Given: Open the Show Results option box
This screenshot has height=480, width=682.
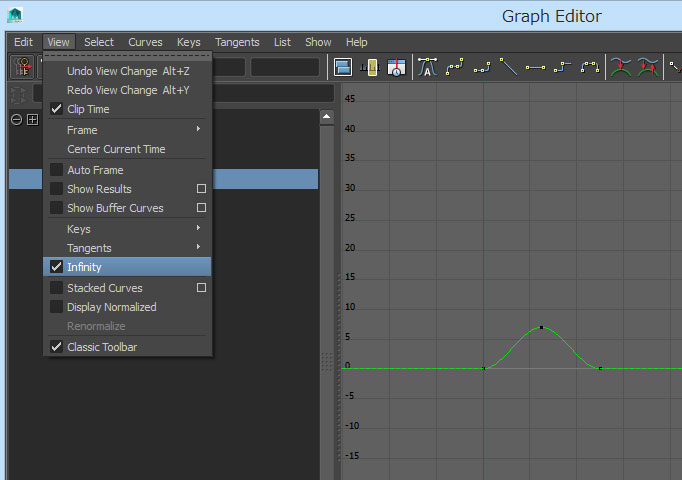Looking at the screenshot, I should tap(201, 189).
